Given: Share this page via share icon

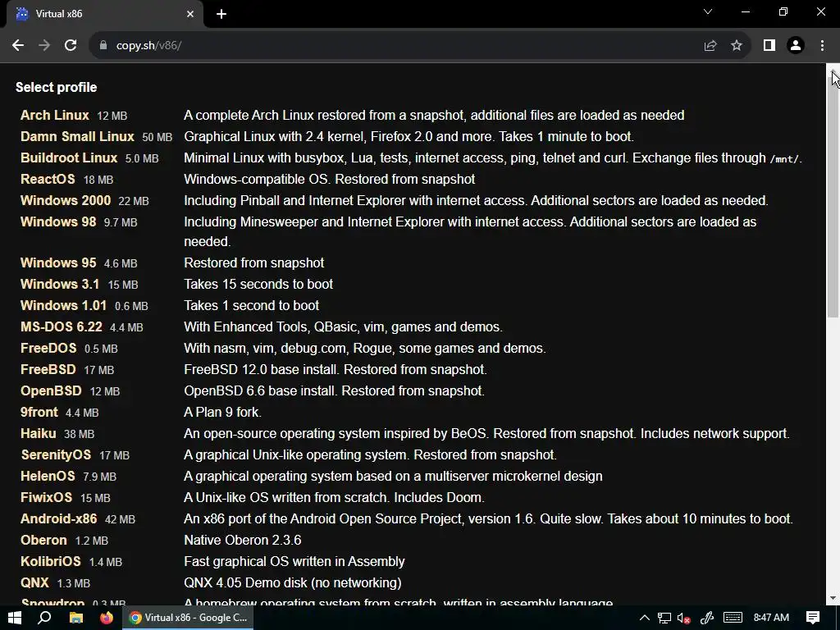Looking at the screenshot, I should (x=710, y=46).
